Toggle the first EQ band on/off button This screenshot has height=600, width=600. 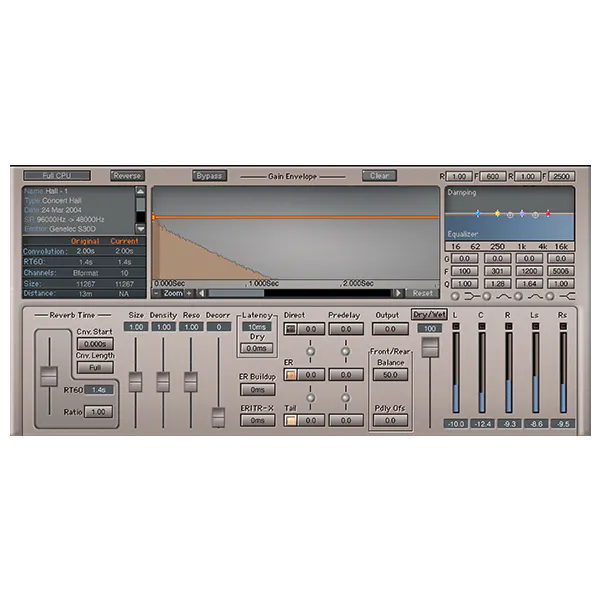(455, 296)
